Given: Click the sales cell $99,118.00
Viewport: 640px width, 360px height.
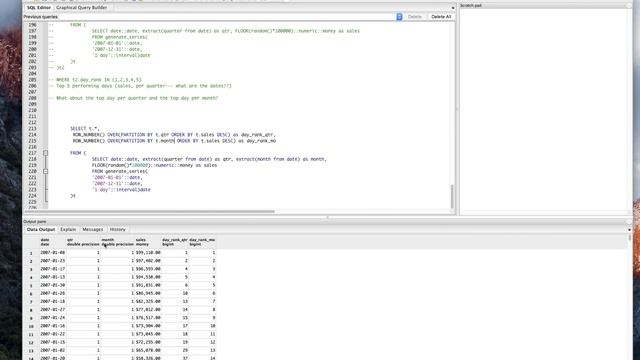Looking at the screenshot, I should [148, 253].
